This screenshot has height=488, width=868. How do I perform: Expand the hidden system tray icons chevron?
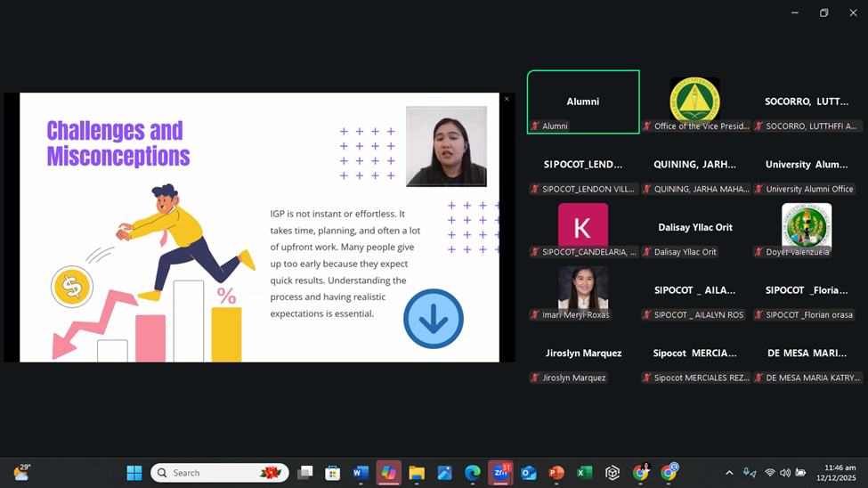(x=729, y=473)
